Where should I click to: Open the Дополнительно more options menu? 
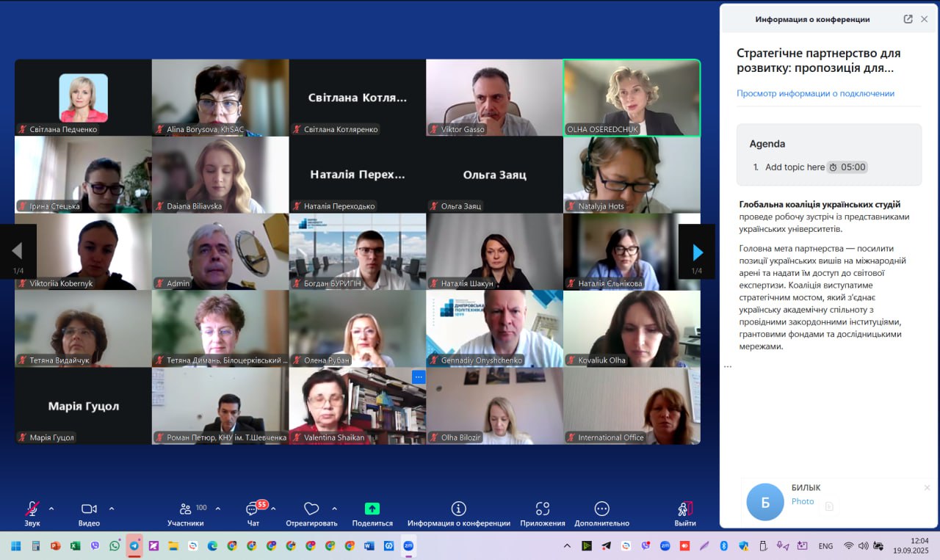point(601,509)
